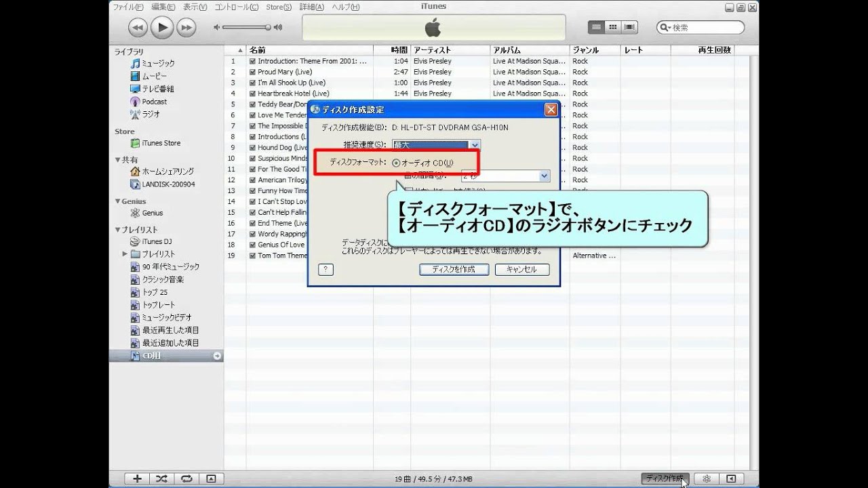The height and width of the screenshot is (488, 868).
Task: Open the 表示 menu
Action: point(195,7)
